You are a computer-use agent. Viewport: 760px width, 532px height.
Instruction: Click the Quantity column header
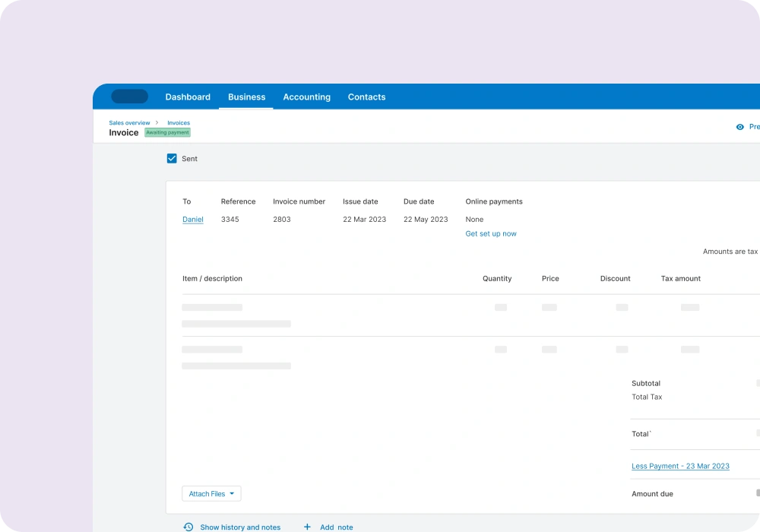[497, 279]
